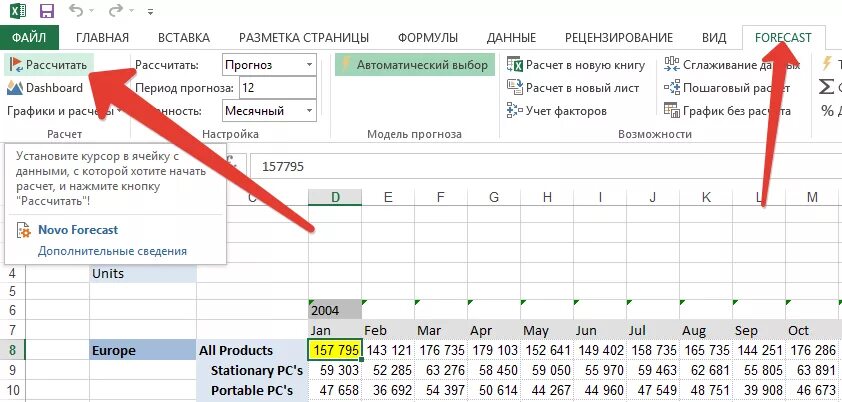Click cell value 176 286
The width and height of the screenshot is (842, 402).
click(x=812, y=350)
